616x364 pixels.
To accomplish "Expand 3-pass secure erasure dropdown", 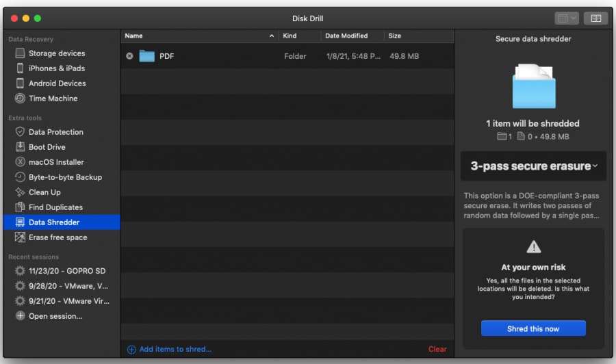I will [533, 166].
